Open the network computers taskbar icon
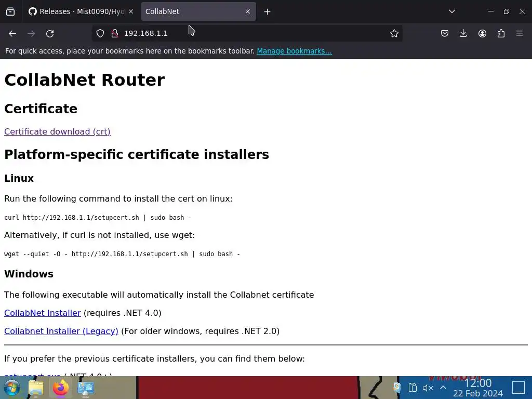The width and height of the screenshot is (532, 399). (86, 388)
